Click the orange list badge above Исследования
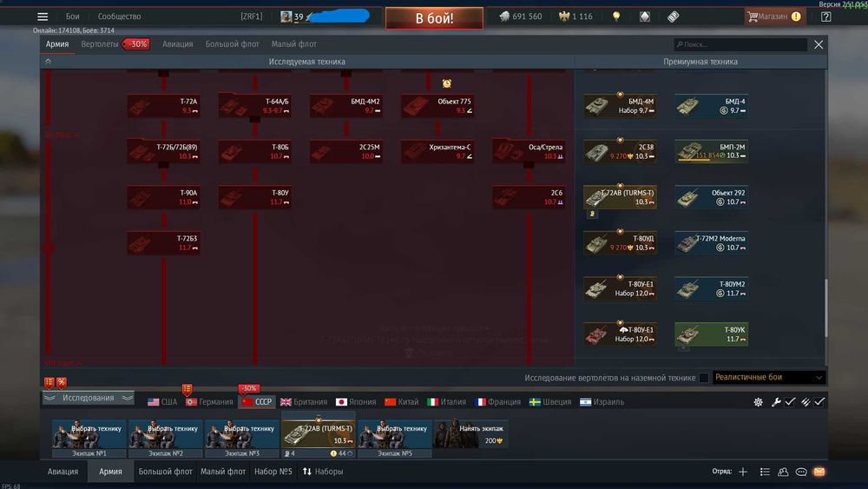 [49, 382]
